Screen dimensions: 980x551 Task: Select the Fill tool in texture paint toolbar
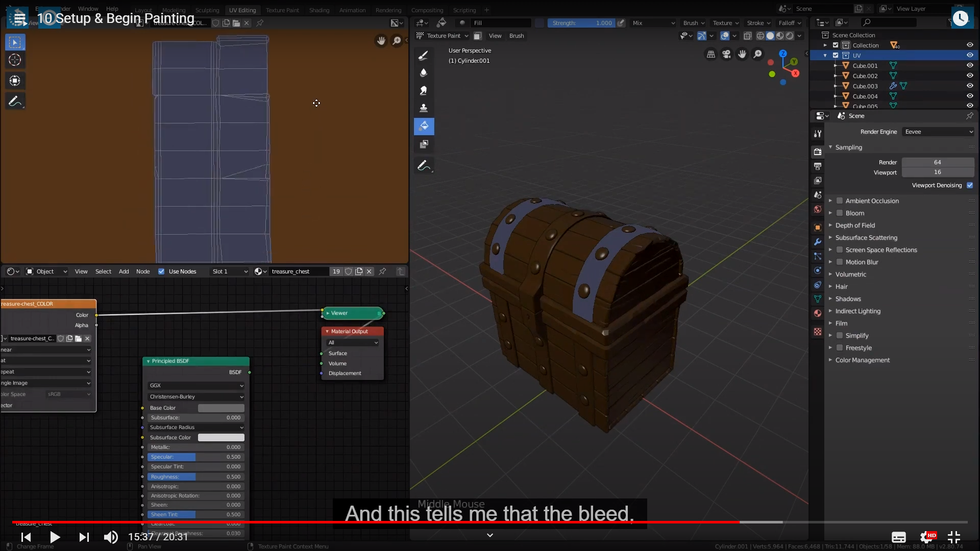click(x=424, y=126)
